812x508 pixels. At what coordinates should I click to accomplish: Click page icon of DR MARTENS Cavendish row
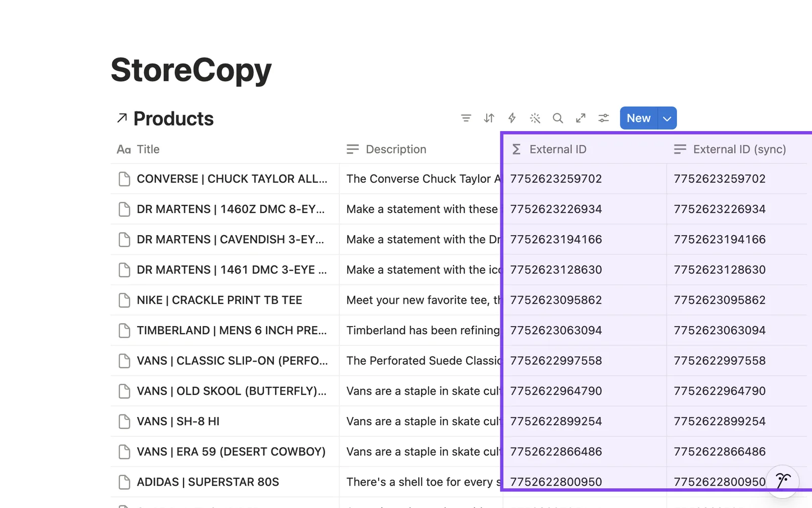tap(124, 240)
